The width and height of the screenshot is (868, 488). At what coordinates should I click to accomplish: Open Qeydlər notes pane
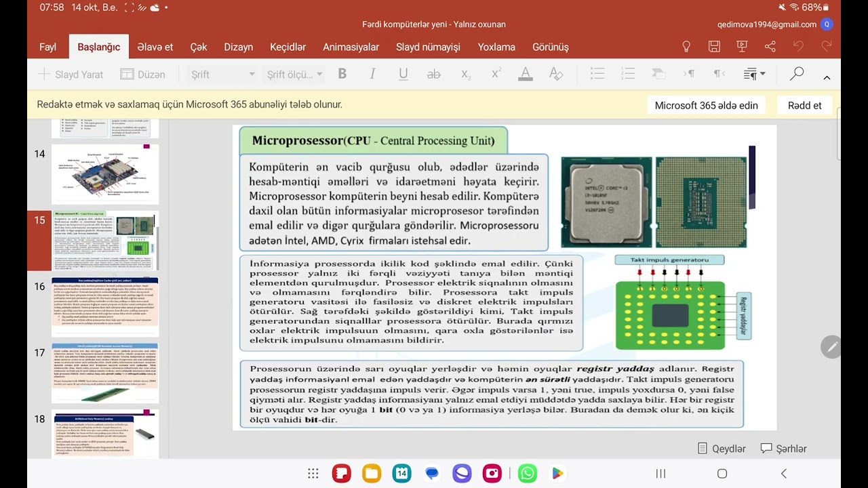point(722,449)
